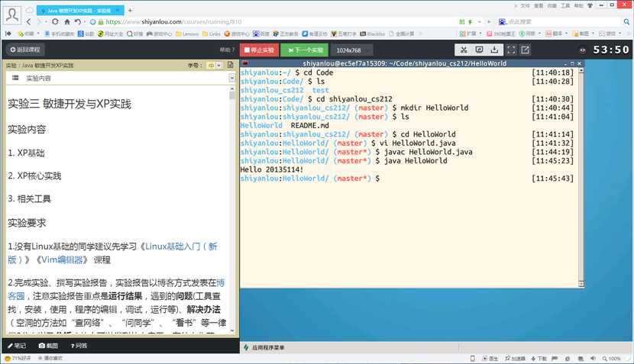Enter fullscreen mode for the lab desktop
This screenshot has width=634, height=364.
coord(511,50)
